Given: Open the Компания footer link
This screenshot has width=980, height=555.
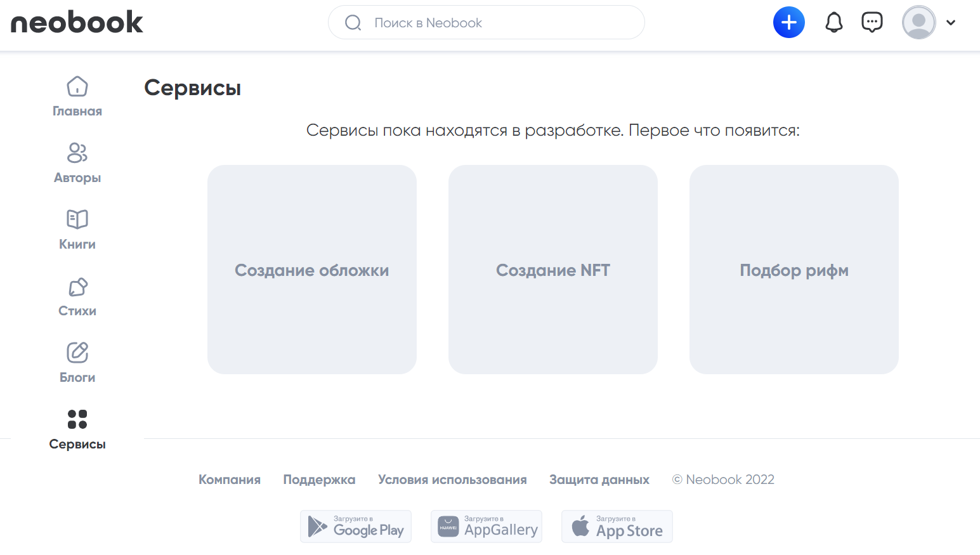Looking at the screenshot, I should click(x=230, y=480).
